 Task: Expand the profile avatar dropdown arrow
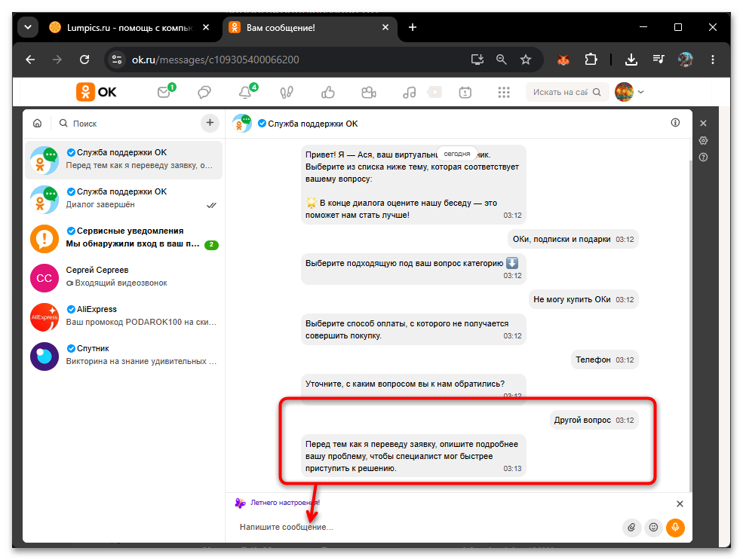point(641,92)
